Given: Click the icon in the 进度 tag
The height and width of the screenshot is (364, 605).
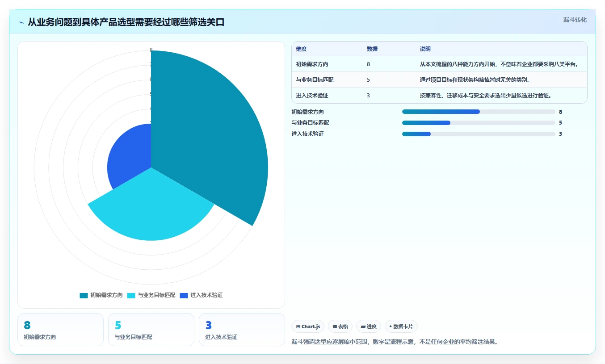Looking at the screenshot, I should coord(363,327).
